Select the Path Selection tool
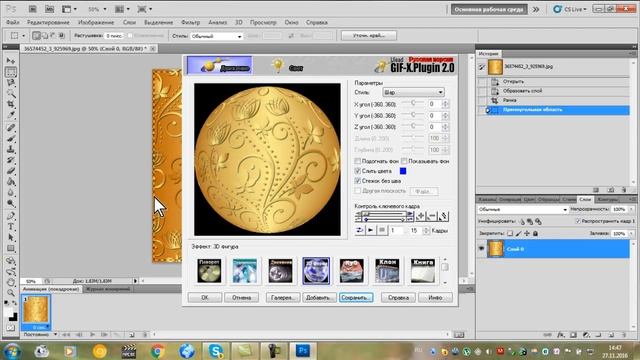Screen dimensions: 640x360 [x=11, y=237]
